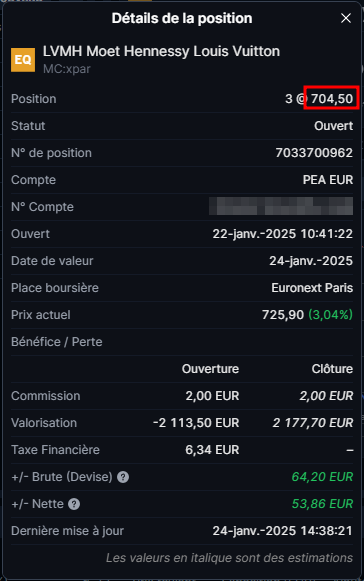The height and width of the screenshot is (581, 364).
Task: Click the 6,34 EUR Taxe Financière value
Action: pos(212,450)
